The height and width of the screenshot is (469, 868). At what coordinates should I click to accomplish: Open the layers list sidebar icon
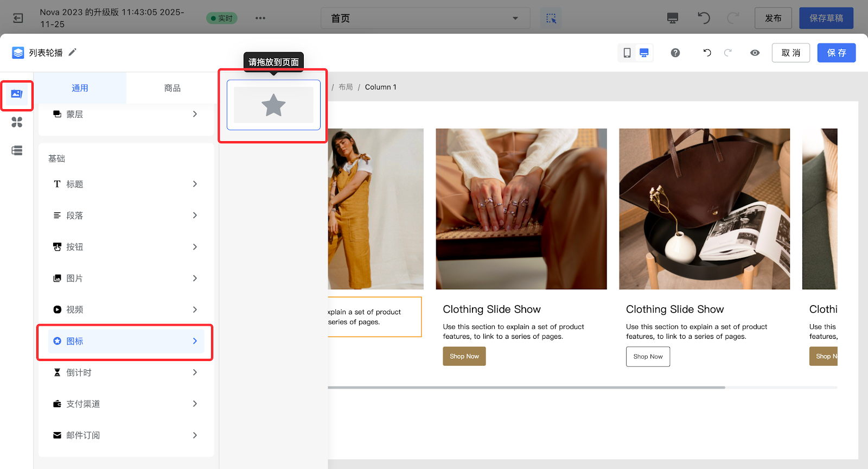[17, 151]
